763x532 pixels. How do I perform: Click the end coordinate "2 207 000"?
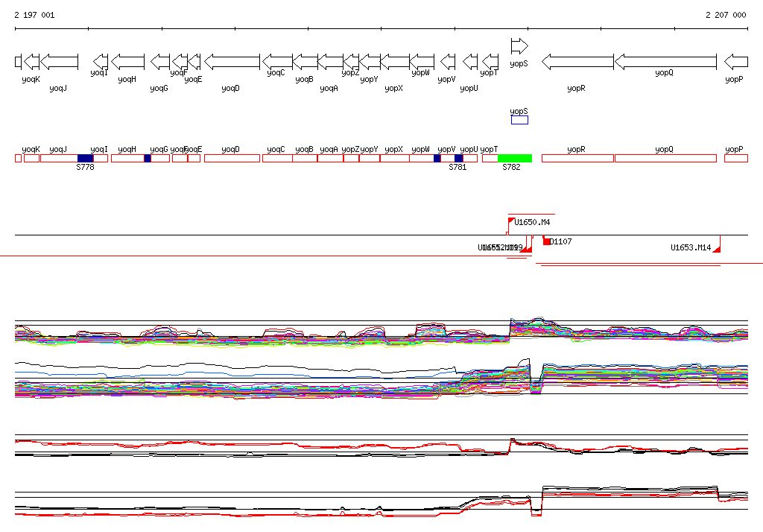tap(726, 15)
